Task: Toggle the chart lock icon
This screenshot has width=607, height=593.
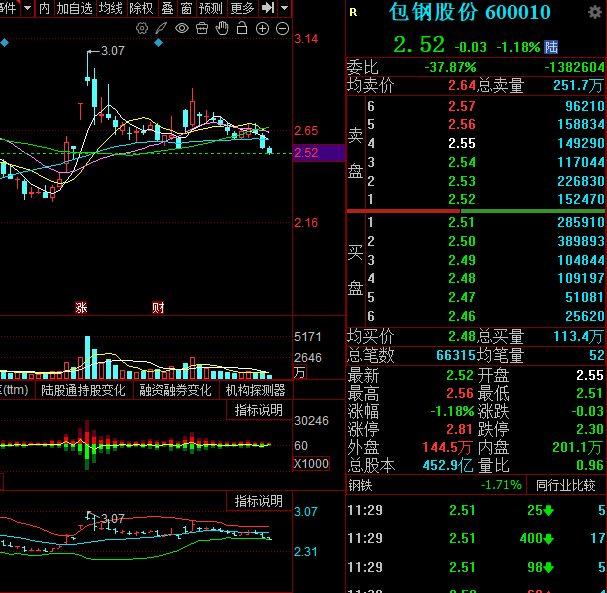Action: pyautogui.click(x=242, y=28)
